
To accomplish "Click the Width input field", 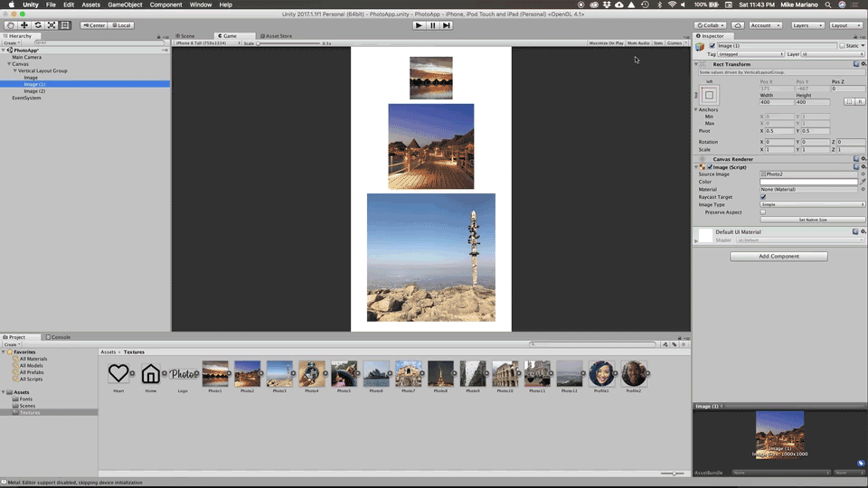I will point(776,102).
